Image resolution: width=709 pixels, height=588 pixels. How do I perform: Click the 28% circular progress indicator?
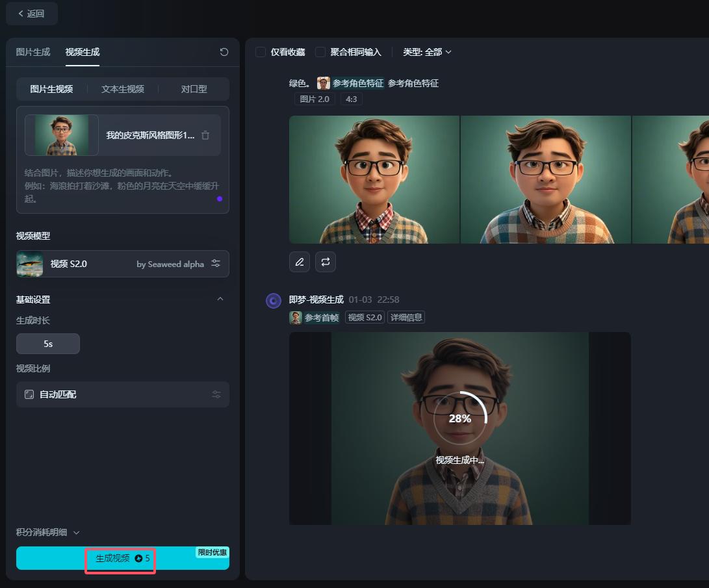(460, 418)
